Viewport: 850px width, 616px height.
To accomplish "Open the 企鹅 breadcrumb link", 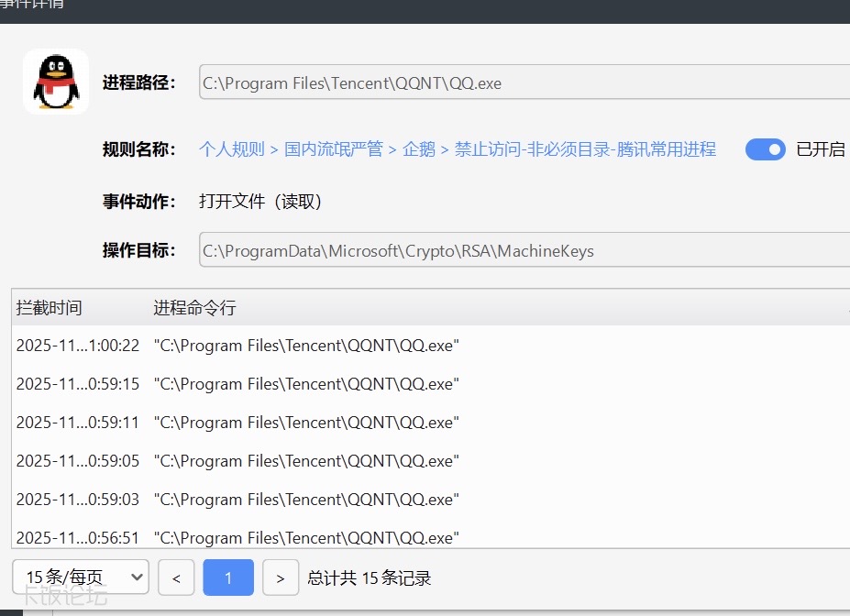I will point(418,149).
